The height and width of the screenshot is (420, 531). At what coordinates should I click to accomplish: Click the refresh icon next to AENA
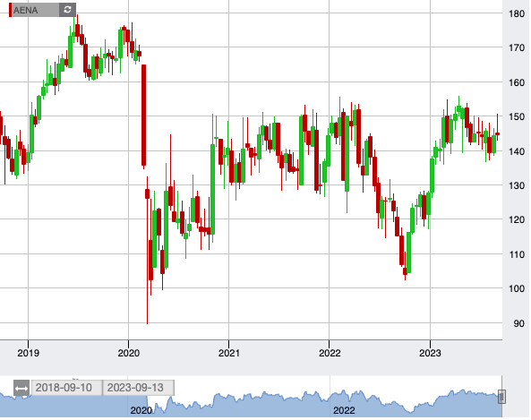pos(67,10)
